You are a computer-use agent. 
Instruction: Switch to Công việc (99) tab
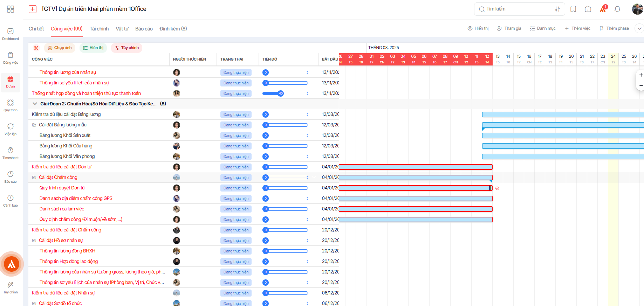67,29
